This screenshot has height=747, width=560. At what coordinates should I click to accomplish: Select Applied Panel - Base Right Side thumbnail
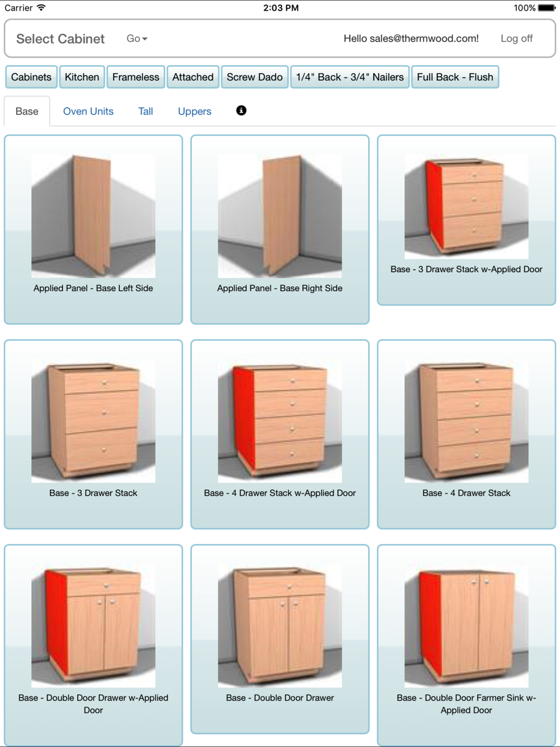280,230
